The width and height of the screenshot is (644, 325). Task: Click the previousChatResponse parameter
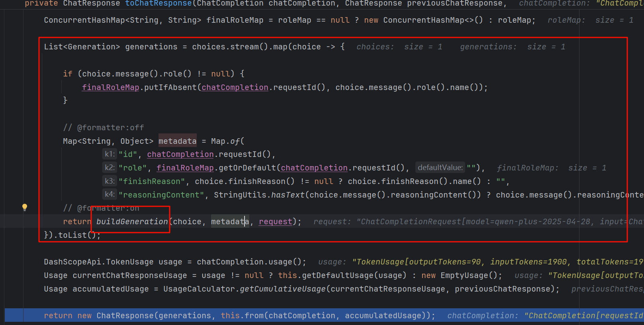coord(454,4)
